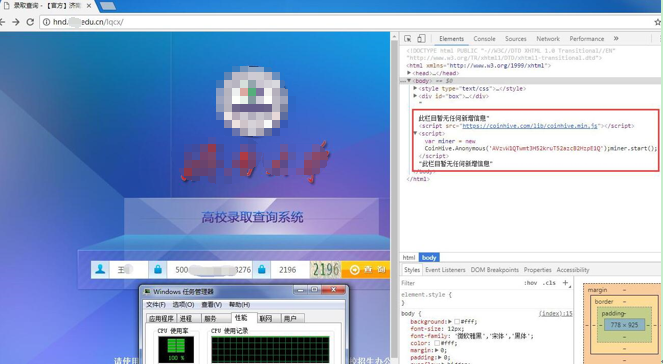Open the color #fff swatch
The width and height of the screenshot is (663, 364).
pos(437,343)
